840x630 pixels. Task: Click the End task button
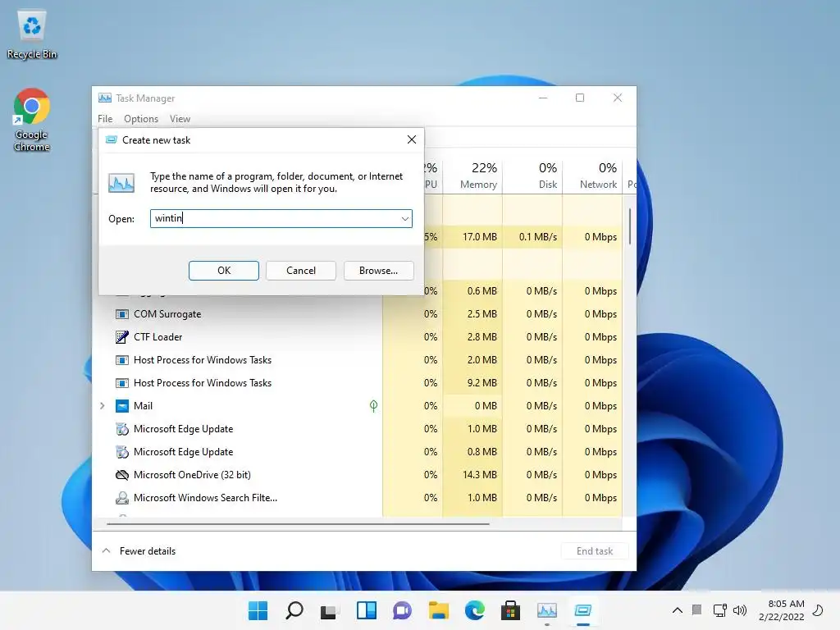tap(595, 550)
